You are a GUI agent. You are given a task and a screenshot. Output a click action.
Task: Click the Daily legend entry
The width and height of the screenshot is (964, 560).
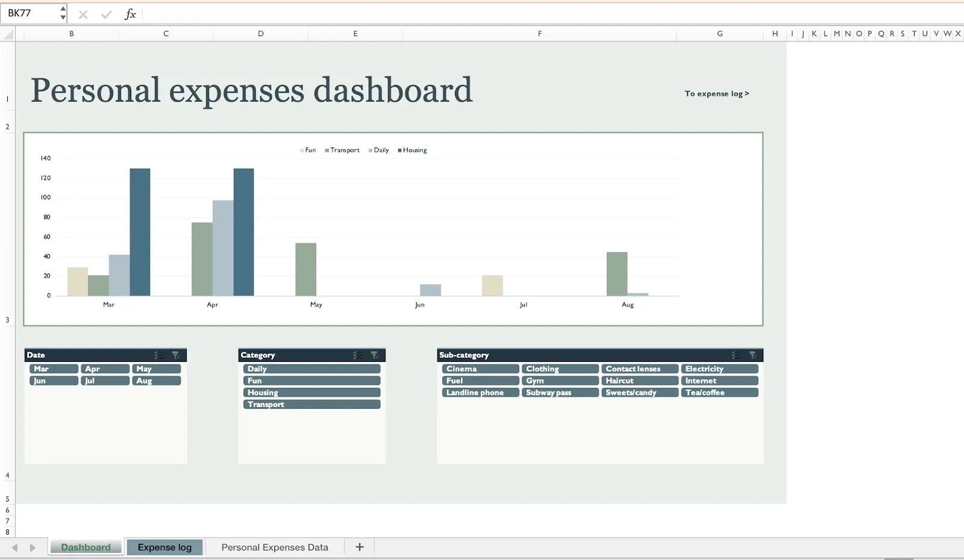pyautogui.click(x=379, y=151)
